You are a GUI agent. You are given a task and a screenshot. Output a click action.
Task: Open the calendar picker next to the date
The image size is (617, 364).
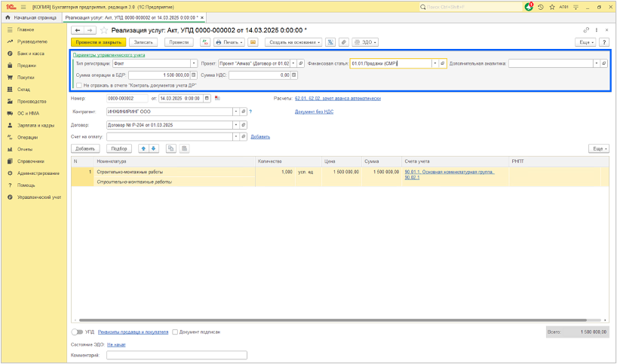pos(207,98)
